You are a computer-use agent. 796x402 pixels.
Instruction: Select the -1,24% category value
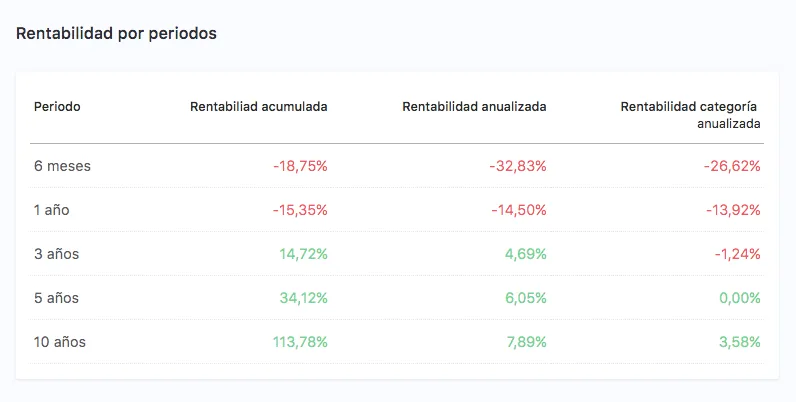point(738,254)
